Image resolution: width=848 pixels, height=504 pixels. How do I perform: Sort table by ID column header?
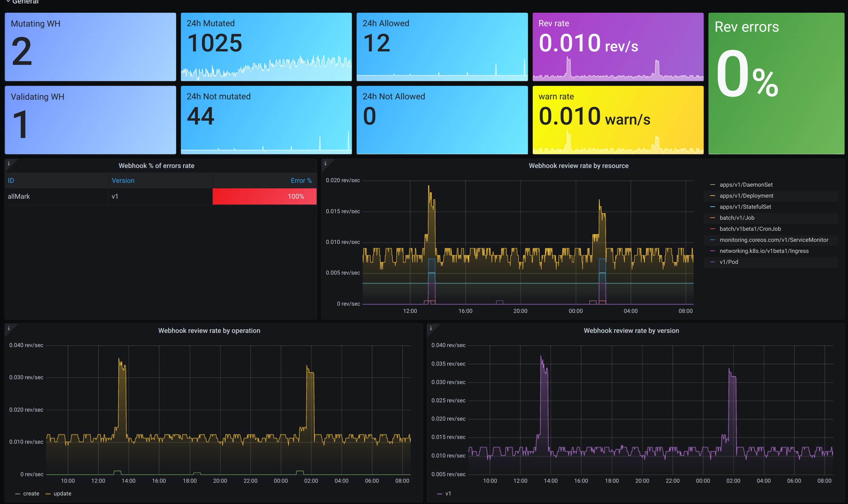tap(11, 180)
